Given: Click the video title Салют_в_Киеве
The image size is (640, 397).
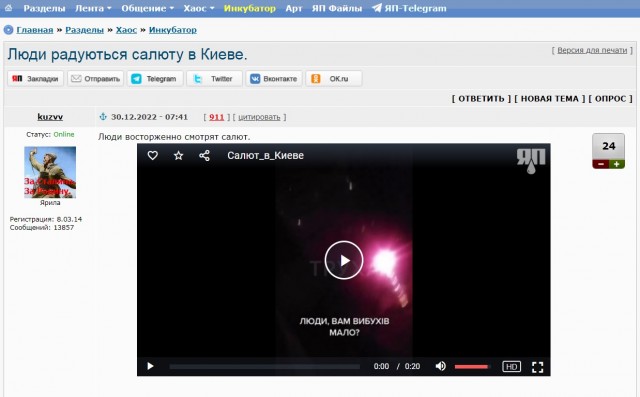Looking at the screenshot, I should click(x=265, y=155).
